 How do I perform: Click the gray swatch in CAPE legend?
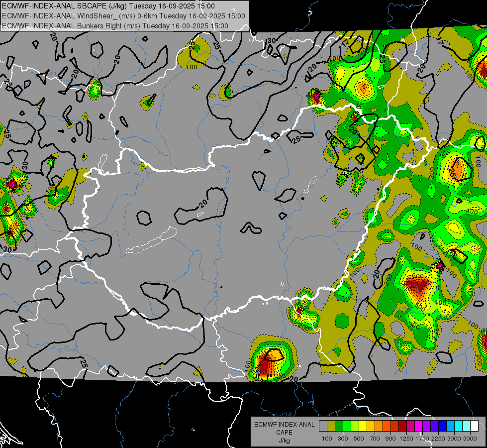[x=323, y=426]
